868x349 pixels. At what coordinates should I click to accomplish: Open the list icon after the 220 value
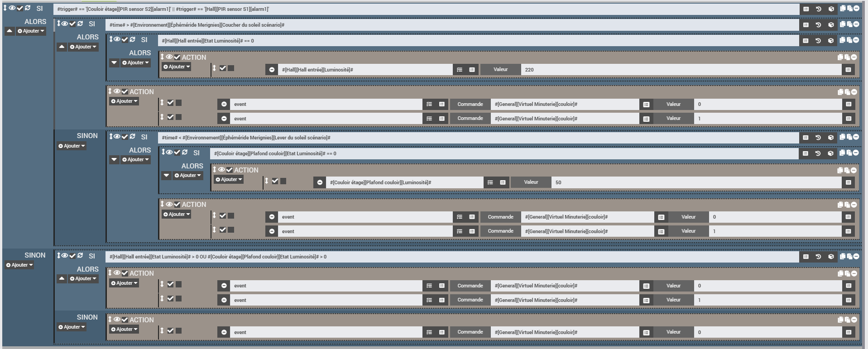848,70
